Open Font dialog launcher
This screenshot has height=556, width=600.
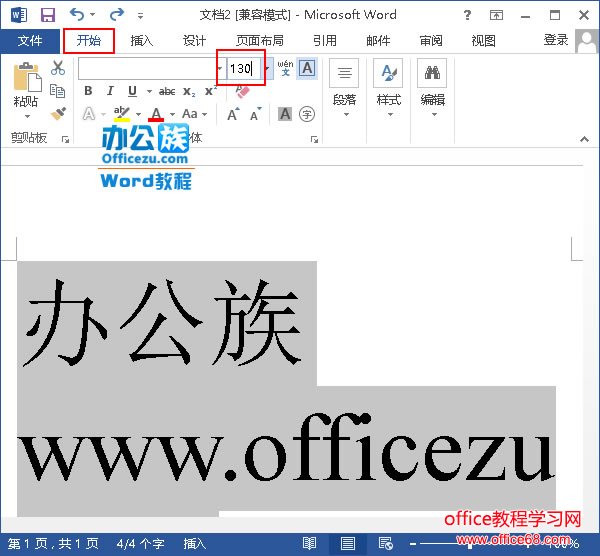point(315,139)
